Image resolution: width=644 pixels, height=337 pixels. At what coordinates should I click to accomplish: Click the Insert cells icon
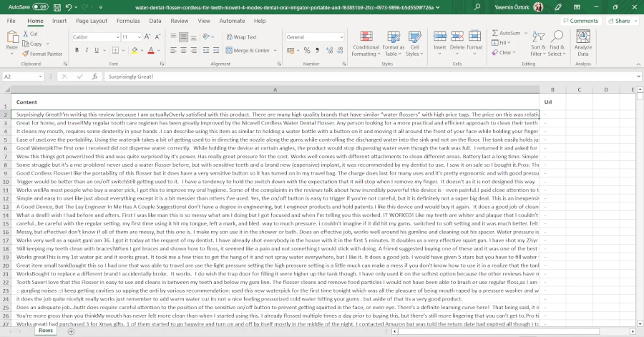tap(439, 37)
